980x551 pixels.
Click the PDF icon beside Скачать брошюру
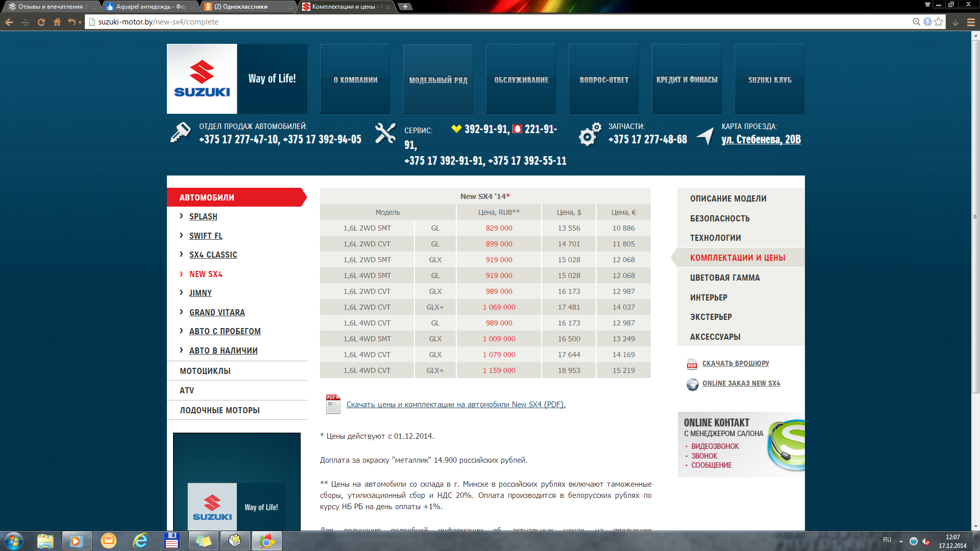point(692,364)
